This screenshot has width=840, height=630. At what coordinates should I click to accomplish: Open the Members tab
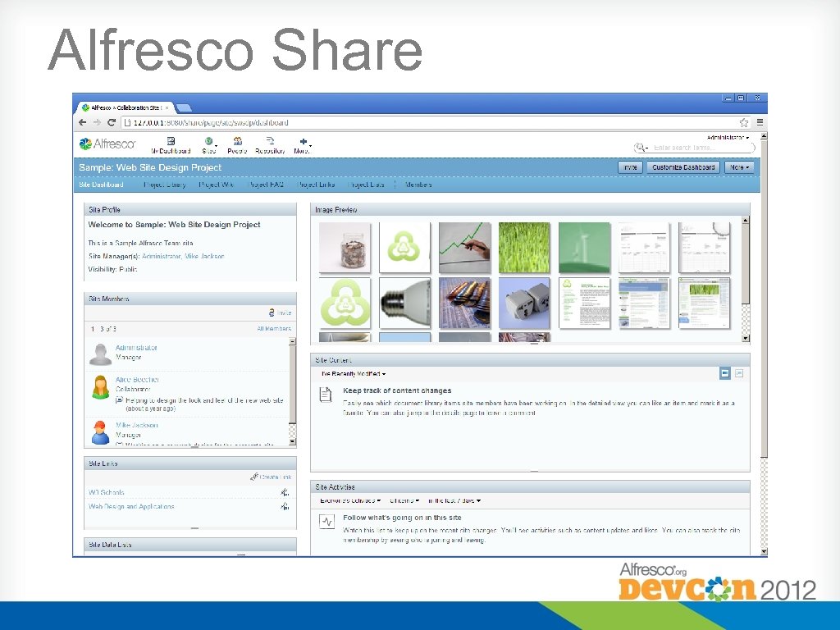pos(418,185)
